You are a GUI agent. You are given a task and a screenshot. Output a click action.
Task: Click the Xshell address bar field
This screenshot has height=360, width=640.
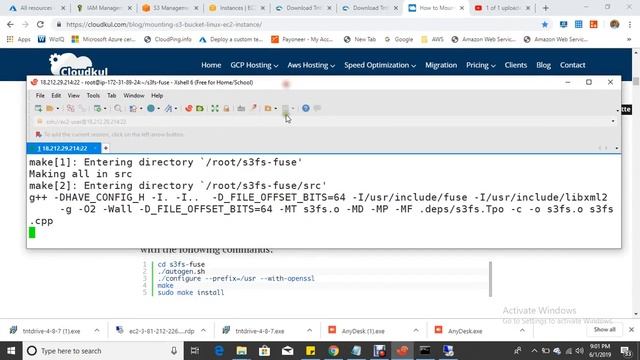[x=322, y=122]
